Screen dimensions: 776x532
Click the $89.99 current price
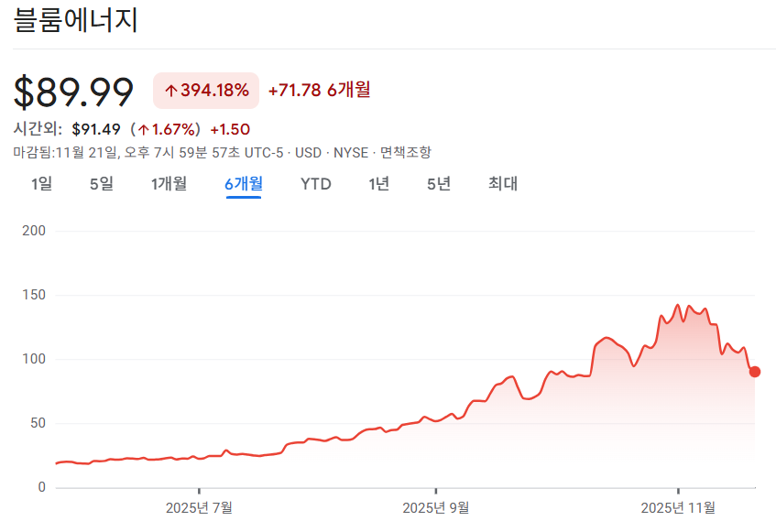point(74,91)
